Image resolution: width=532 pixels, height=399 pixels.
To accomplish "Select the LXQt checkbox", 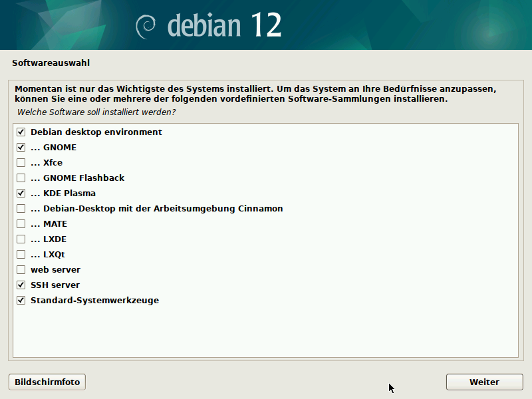I will (21, 255).
